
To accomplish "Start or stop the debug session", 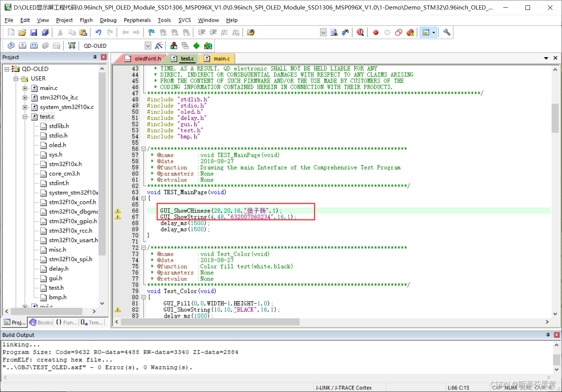I will [x=360, y=32].
